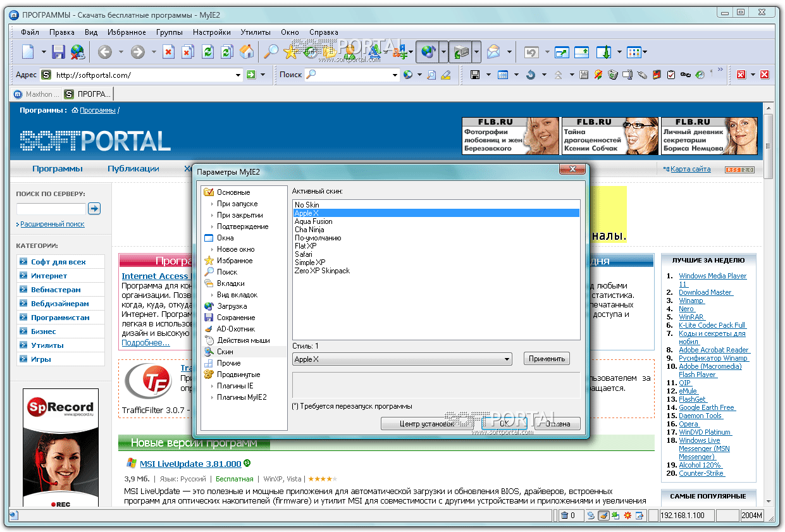The width and height of the screenshot is (785, 532).
Task: Open the Файл menu
Action: [30, 32]
